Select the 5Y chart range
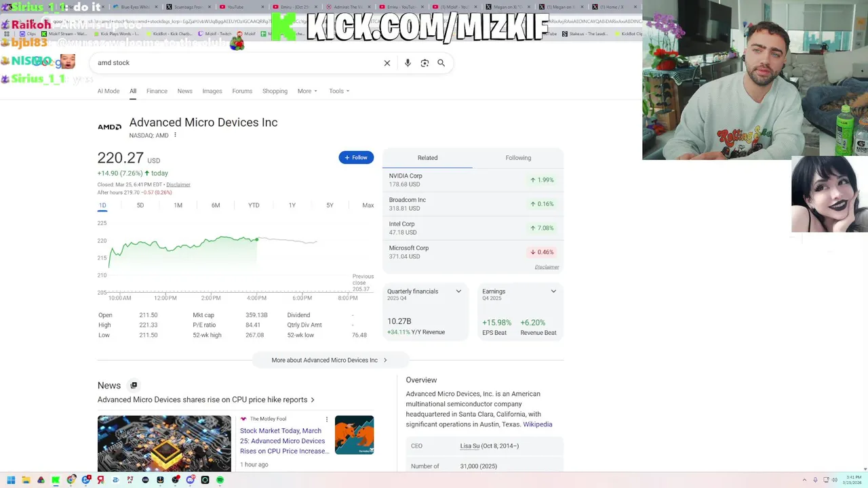The height and width of the screenshot is (488, 868). tap(330, 205)
